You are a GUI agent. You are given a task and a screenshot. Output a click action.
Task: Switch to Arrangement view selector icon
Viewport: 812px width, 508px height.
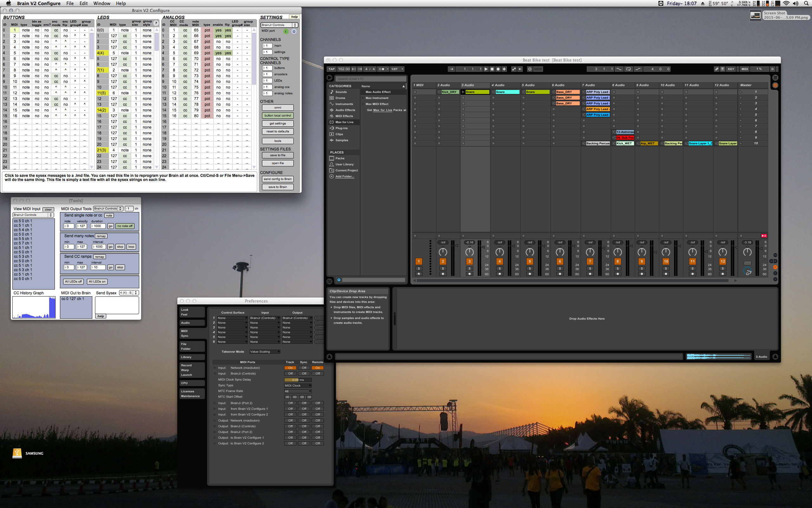(x=775, y=77)
